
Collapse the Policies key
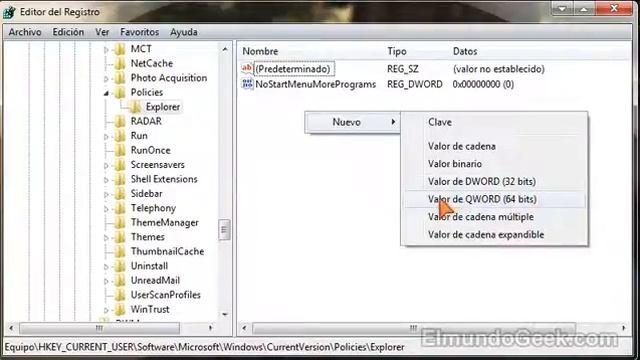point(106,93)
